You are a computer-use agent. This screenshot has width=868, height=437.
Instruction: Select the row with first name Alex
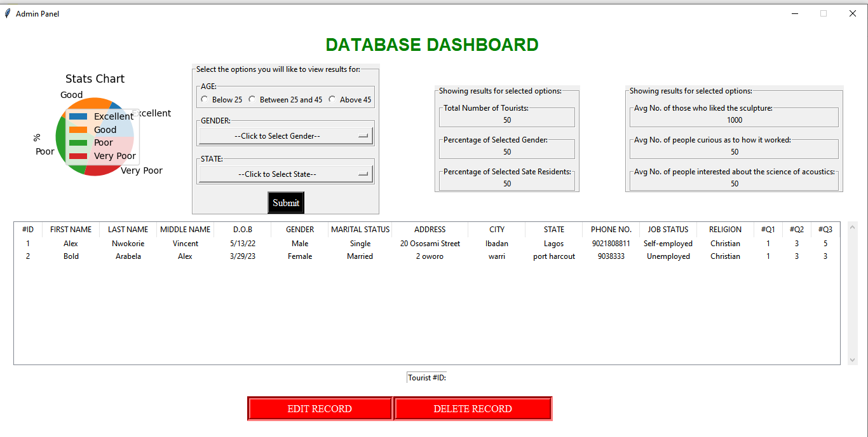[427, 244]
